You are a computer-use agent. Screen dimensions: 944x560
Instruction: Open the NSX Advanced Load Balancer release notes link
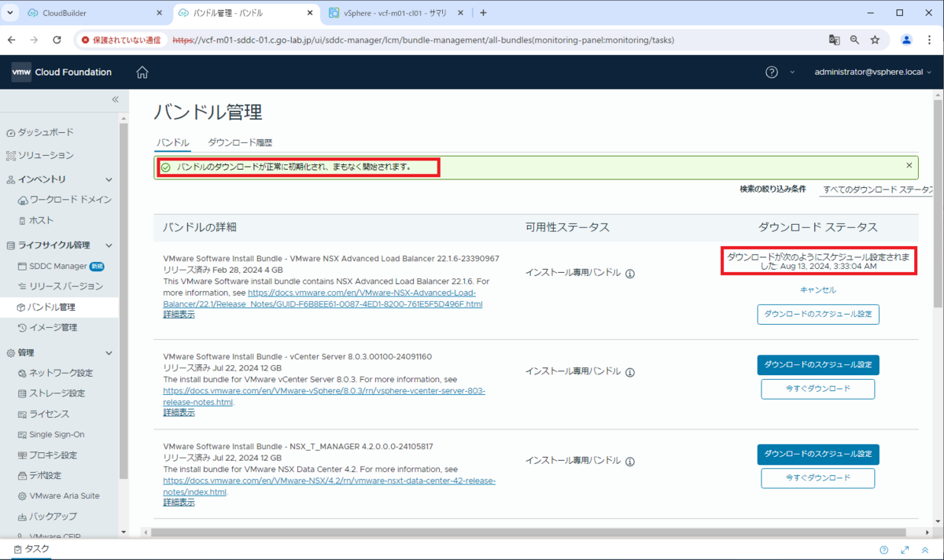323,298
